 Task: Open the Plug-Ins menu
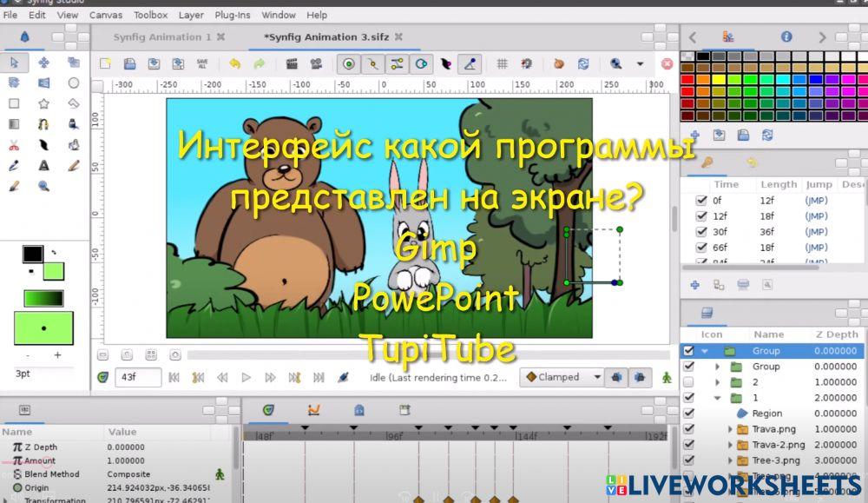tap(233, 15)
